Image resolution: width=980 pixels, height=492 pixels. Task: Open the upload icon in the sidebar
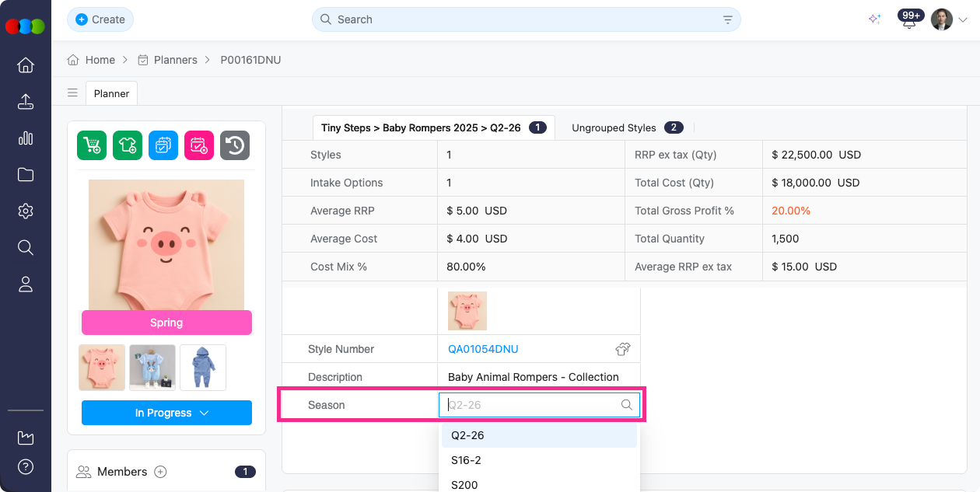(x=26, y=102)
